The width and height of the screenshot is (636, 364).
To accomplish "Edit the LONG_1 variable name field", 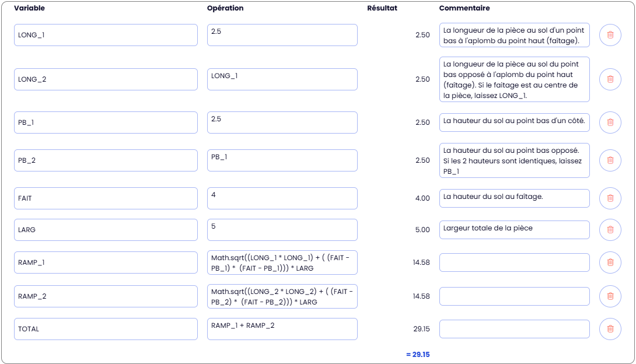I will coord(106,35).
